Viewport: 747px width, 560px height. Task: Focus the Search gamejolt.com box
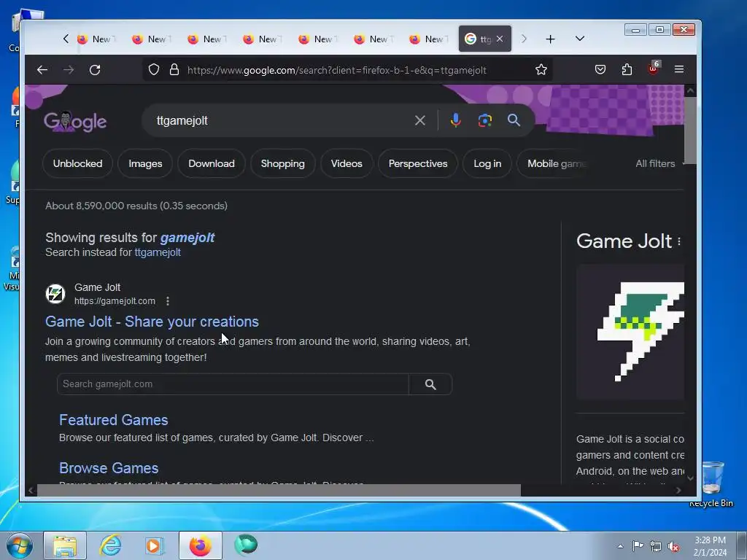point(233,384)
